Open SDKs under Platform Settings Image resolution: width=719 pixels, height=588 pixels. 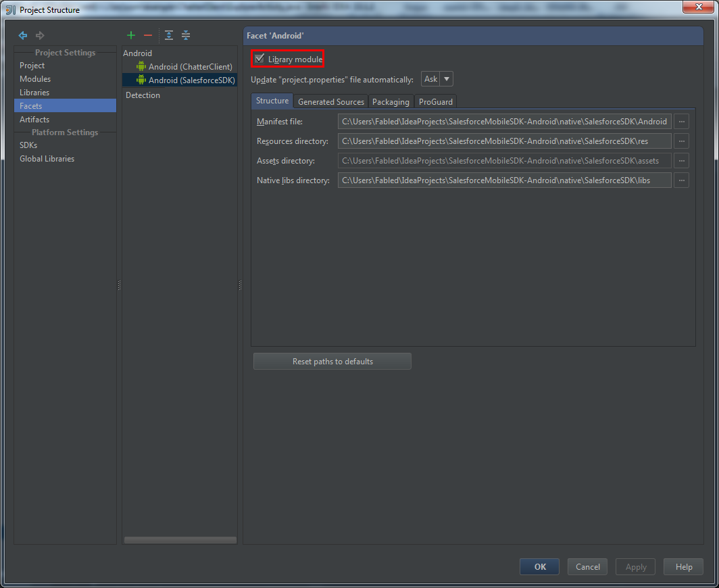(x=65, y=145)
